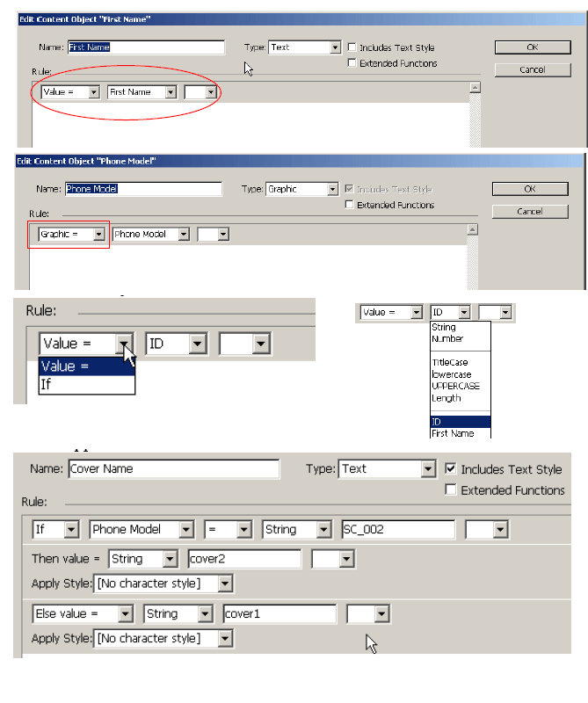Select Length option in the list
This screenshot has height=703, width=588.
tap(446, 398)
